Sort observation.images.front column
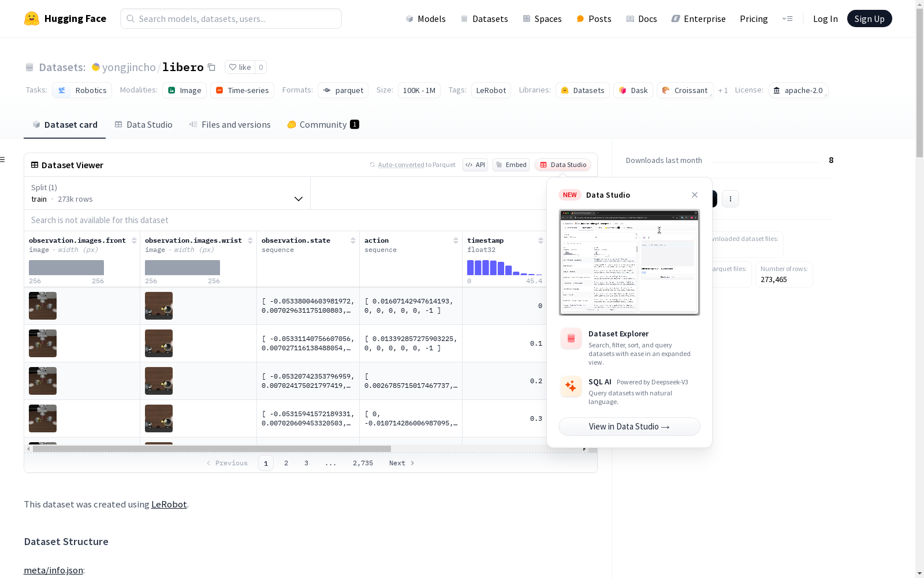 pos(134,240)
